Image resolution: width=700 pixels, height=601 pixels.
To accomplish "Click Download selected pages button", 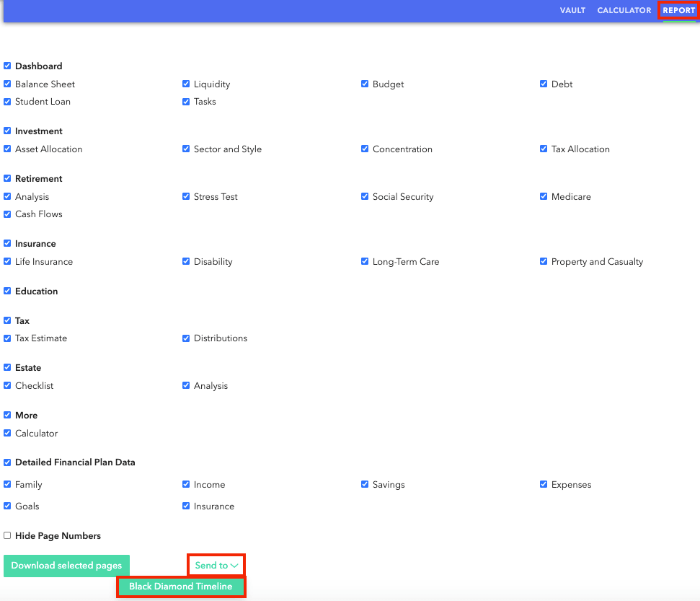I will (x=66, y=566).
